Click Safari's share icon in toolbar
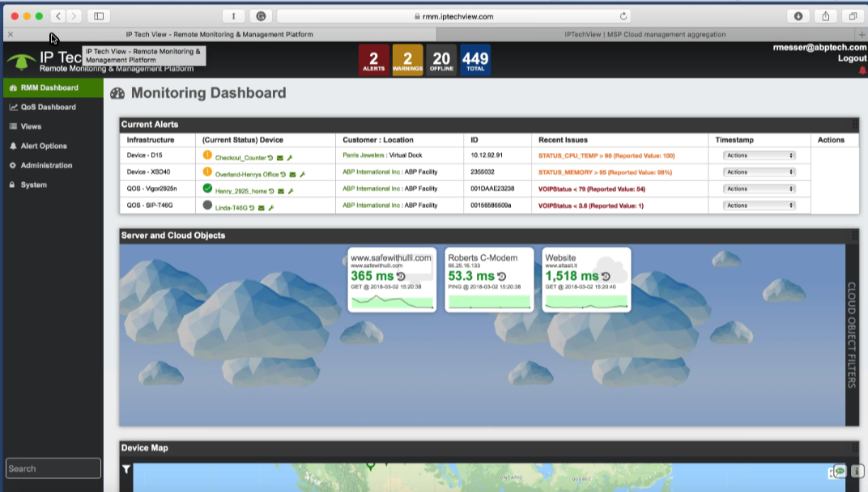The height and width of the screenshot is (492, 868). [x=825, y=16]
